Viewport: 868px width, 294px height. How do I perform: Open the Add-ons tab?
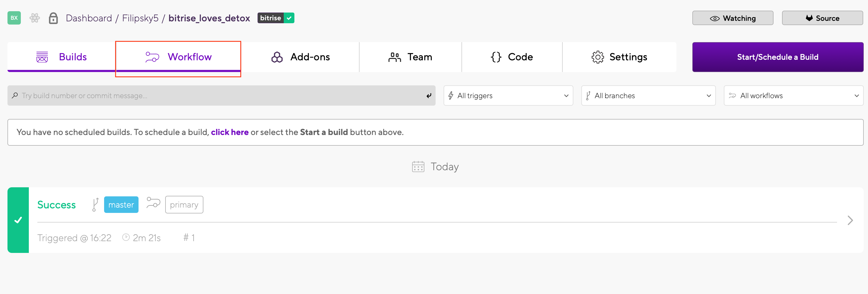click(300, 57)
